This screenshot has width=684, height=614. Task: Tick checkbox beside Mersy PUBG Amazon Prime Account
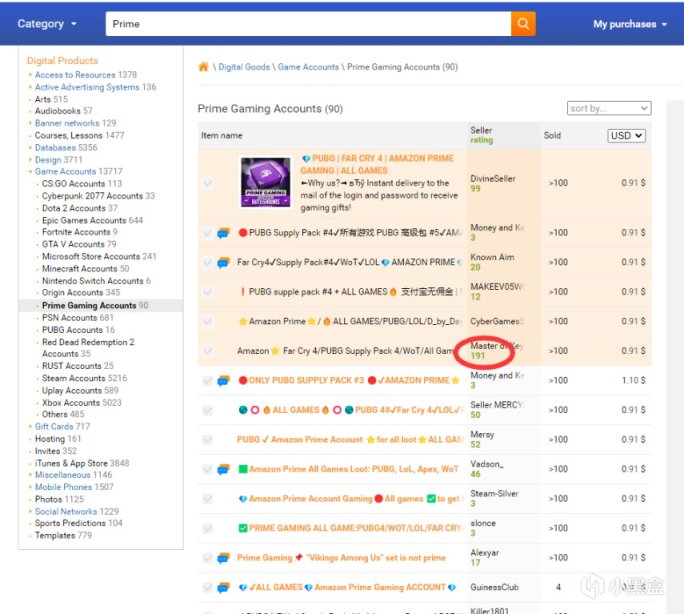point(208,440)
